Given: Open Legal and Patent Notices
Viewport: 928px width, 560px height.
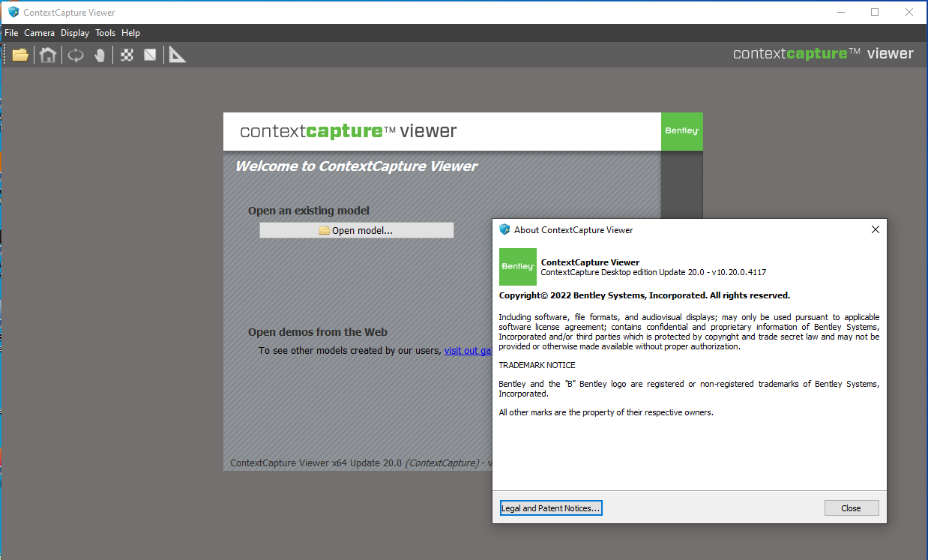Looking at the screenshot, I should [551, 508].
